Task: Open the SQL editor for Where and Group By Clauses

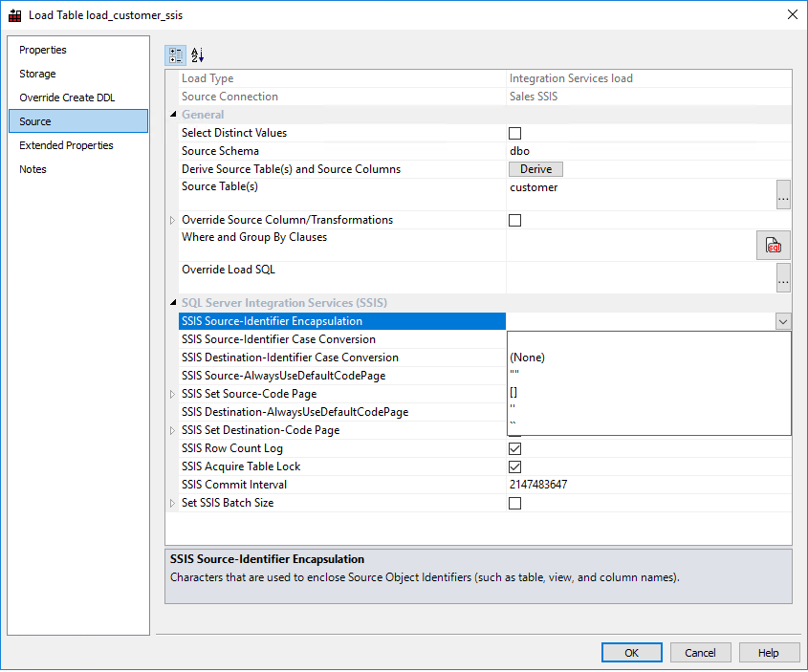Action: coord(774,245)
